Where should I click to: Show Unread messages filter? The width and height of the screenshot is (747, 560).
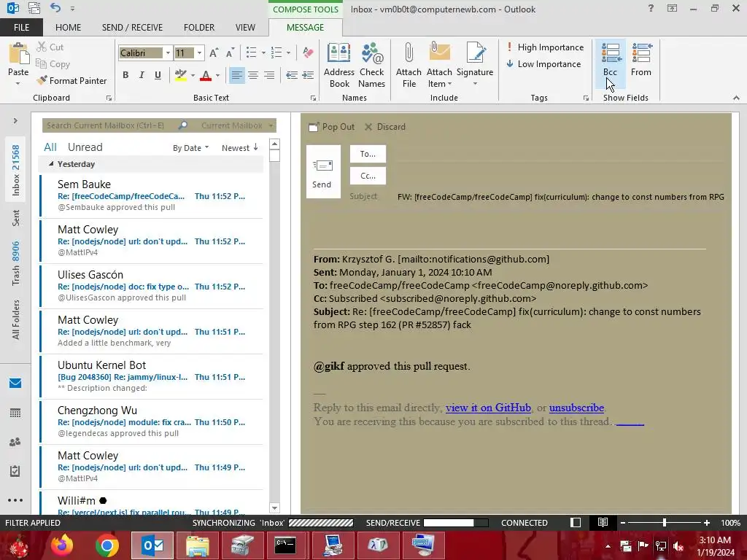85,147
